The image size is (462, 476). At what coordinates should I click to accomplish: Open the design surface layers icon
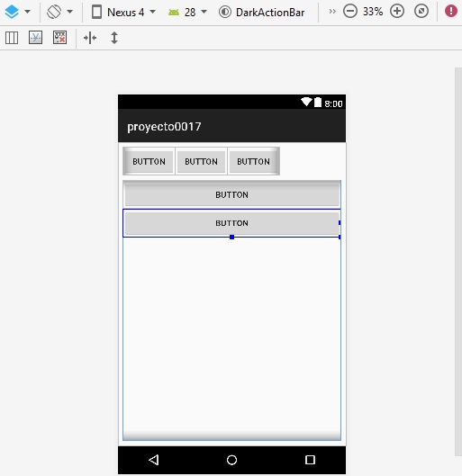[12, 12]
